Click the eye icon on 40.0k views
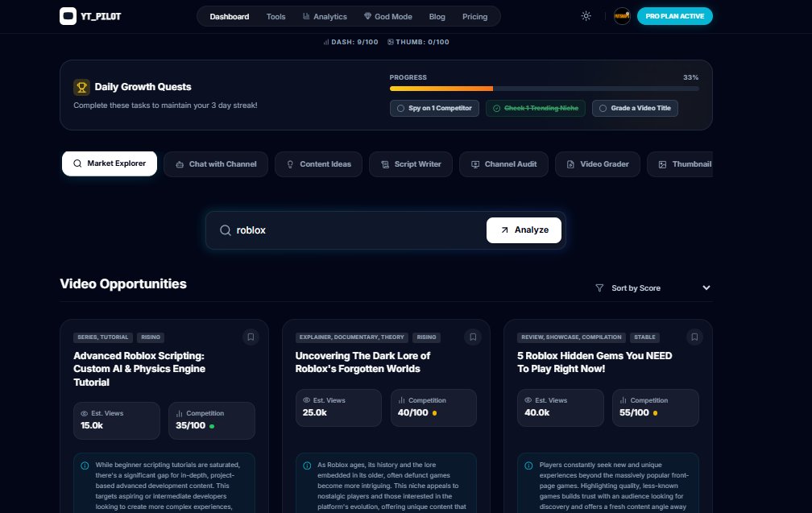Viewport: 812px width, 513px height. coord(528,400)
